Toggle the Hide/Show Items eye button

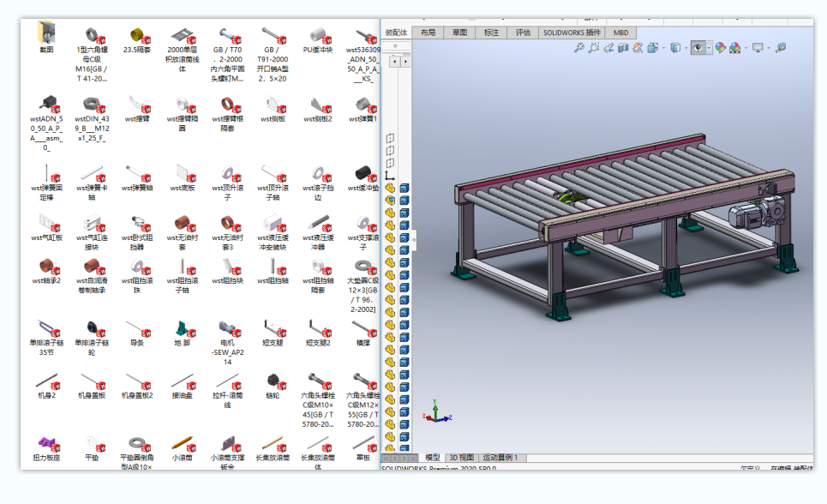tap(698, 48)
